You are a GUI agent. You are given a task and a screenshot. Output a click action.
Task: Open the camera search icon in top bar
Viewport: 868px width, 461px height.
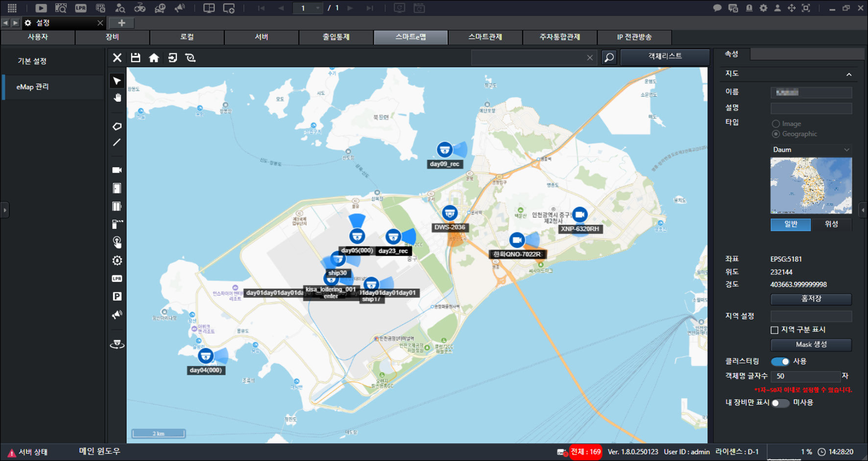click(61, 8)
